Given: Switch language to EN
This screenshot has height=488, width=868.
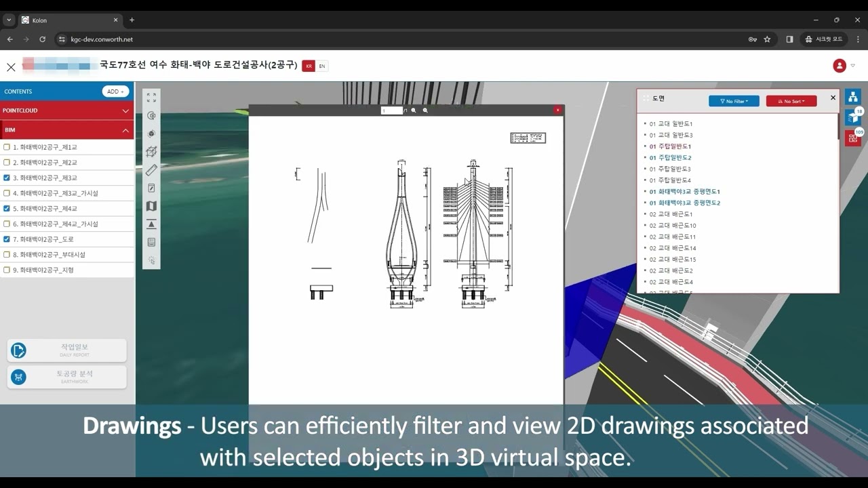Looking at the screenshot, I should 322,66.
